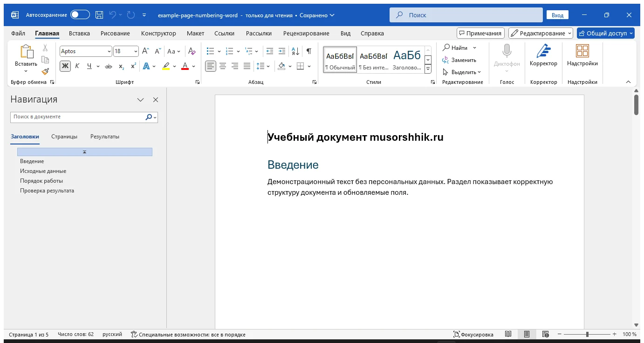Click the Общий доступ share button
Viewport: 644px width, 343px height.
(606, 33)
